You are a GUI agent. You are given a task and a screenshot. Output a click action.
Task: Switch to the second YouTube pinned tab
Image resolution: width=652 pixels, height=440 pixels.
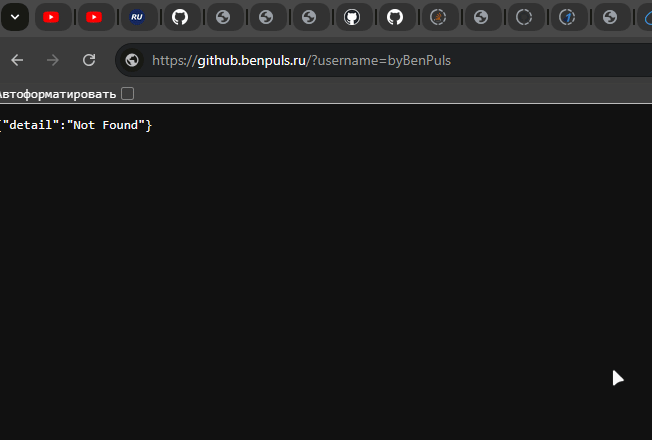94,17
